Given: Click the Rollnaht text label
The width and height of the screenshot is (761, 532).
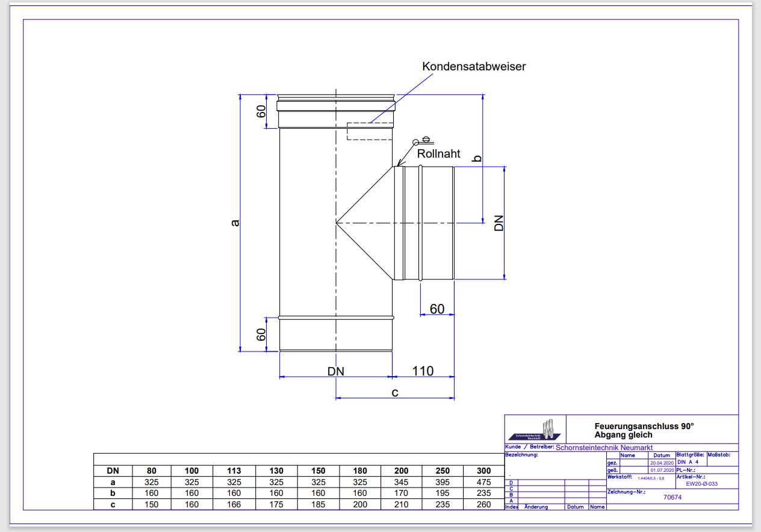Looking at the screenshot, I should point(438,154).
